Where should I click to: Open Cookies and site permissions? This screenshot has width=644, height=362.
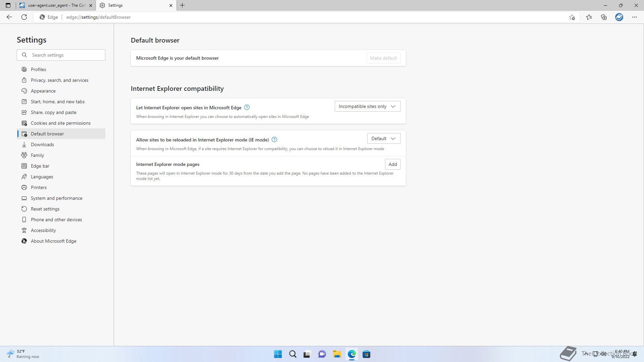point(61,123)
